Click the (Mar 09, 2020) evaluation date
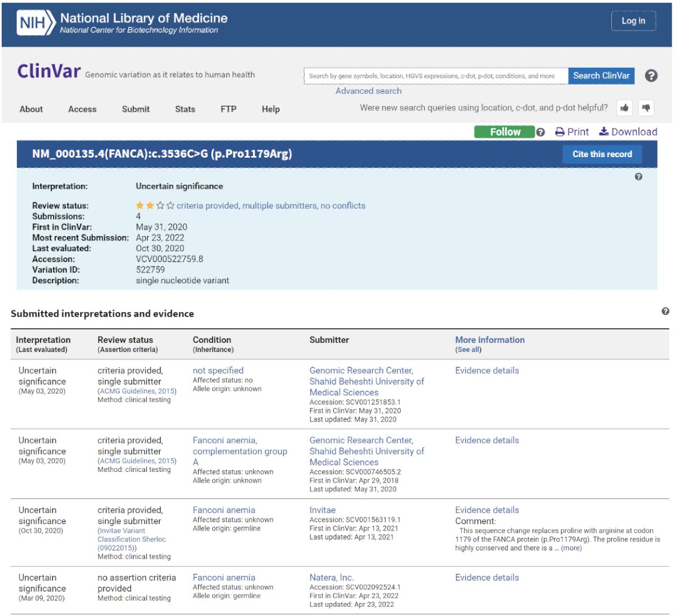The image size is (678, 616). point(41,598)
